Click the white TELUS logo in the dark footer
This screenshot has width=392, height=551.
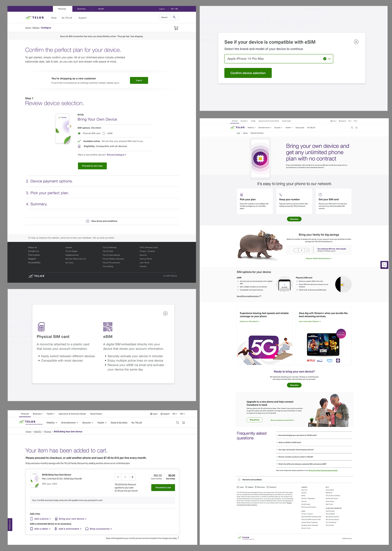coord(36,276)
